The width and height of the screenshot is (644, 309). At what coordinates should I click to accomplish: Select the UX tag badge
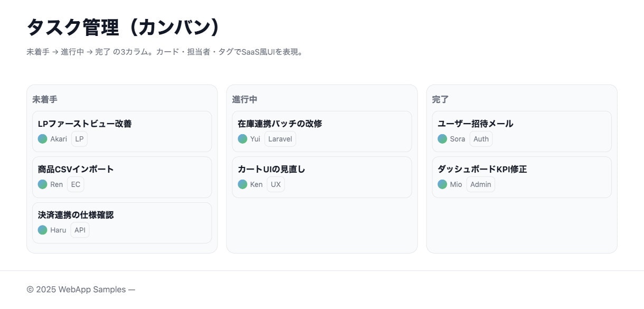[x=276, y=184]
